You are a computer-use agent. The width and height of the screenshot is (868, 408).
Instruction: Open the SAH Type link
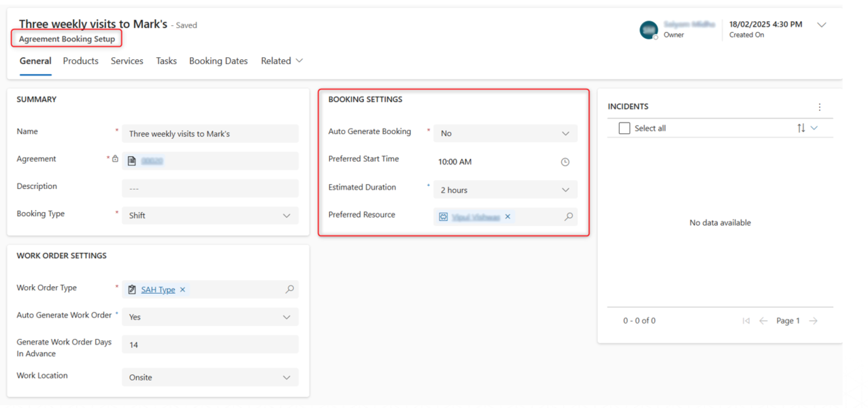[x=158, y=289]
